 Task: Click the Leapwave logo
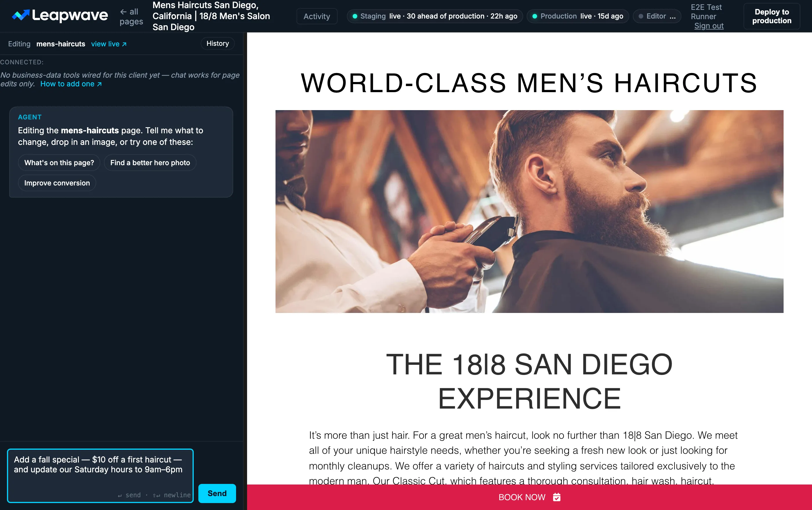pos(60,15)
